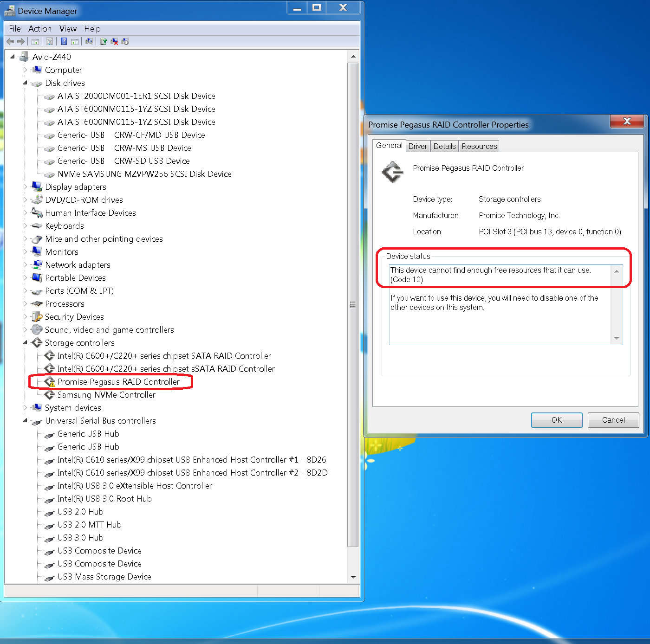Click the Samsung NVMe Controller device icon

tap(50, 395)
